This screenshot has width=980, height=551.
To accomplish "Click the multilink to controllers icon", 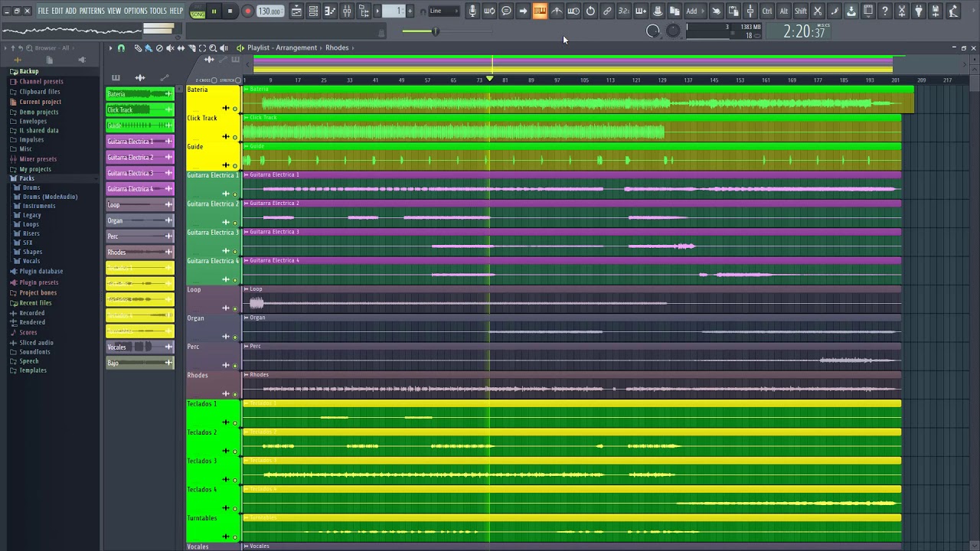I will click(x=608, y=11).
